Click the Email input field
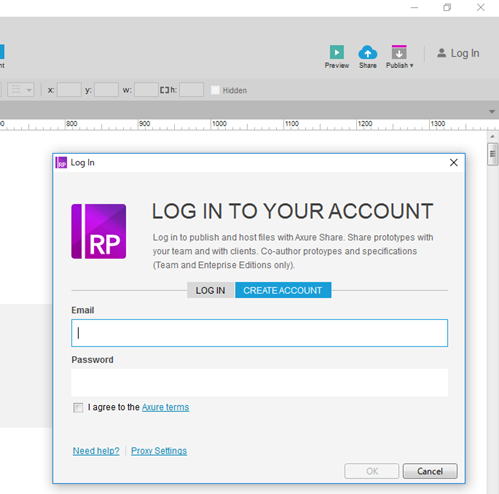 [259, 333]
